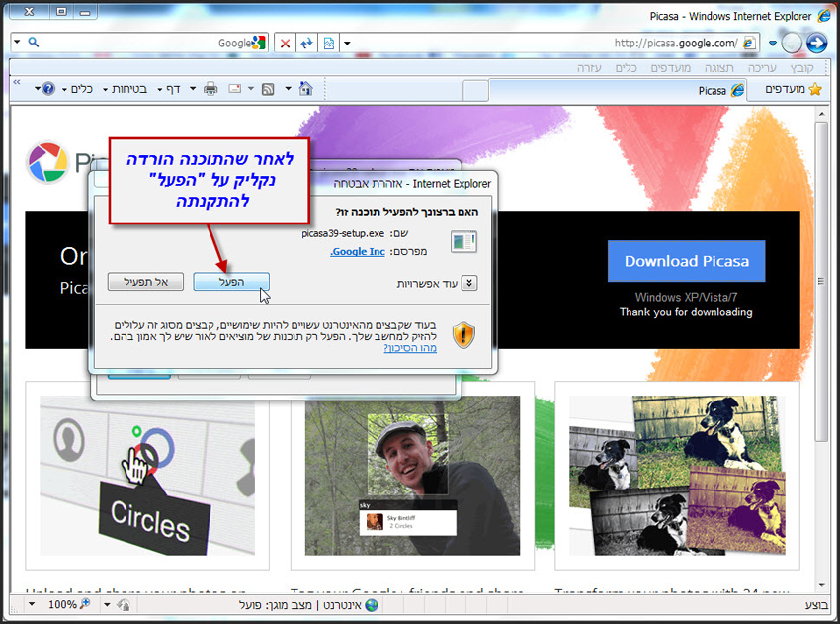840x624 pixels.
Task: Click the scrollbar down arrow
Action: [x=821, y=585]
